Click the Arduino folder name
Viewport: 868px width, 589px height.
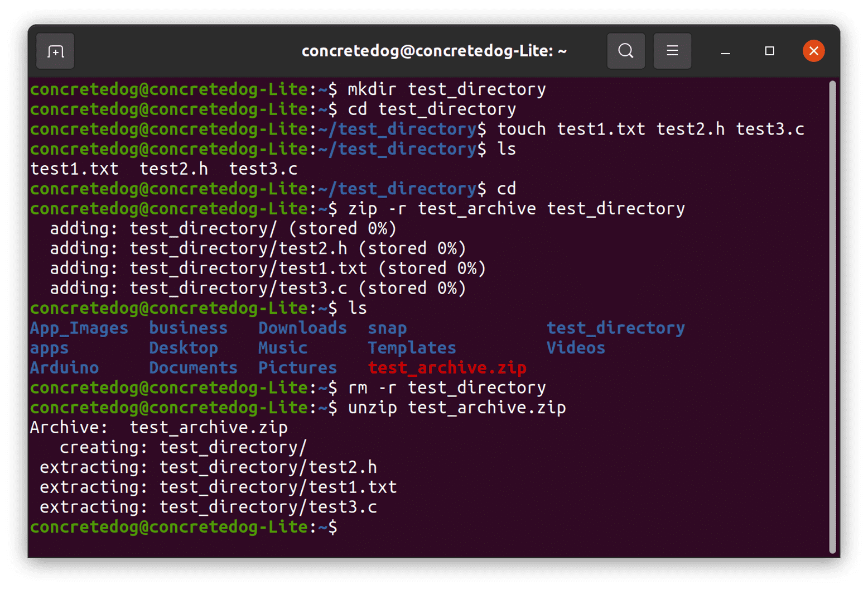[x=65, y=368]
